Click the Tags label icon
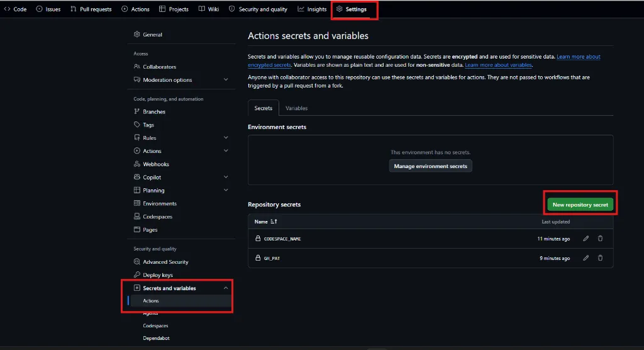 tap(136, 125)
